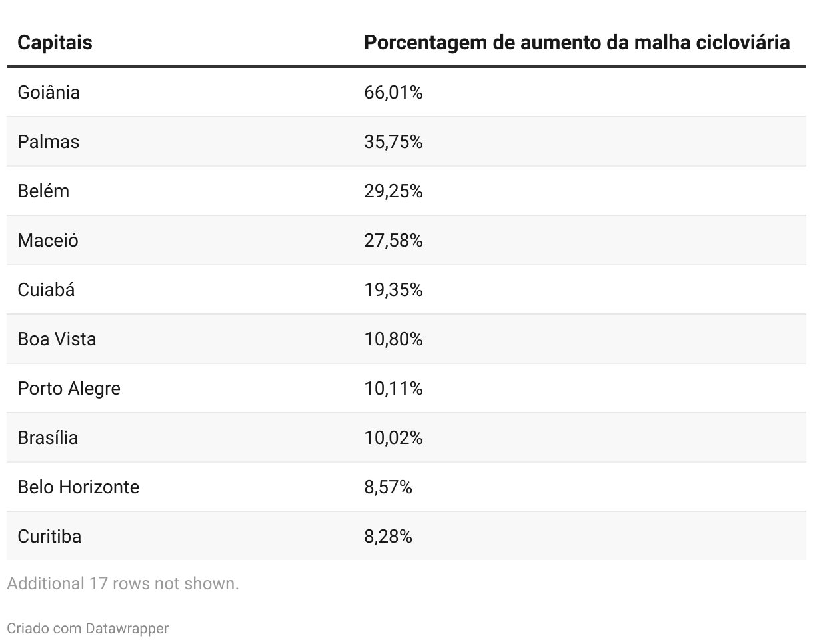Click the Porcentagem de aumento column header
Viewport: 813px width, 644px height.
[x=576, y=43]
